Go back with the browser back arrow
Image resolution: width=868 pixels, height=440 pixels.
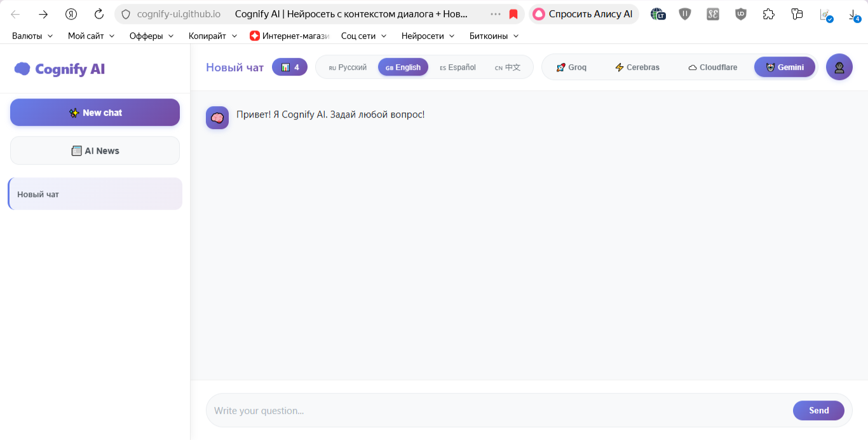click(x=15, y=14)
